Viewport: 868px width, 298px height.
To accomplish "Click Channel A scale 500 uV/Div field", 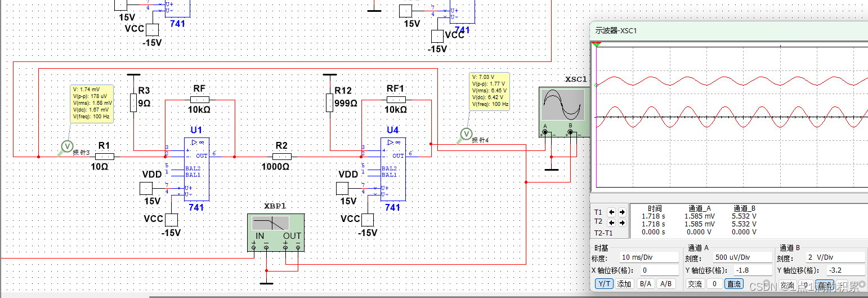I will pyautogui.click(x=741, y=257).
